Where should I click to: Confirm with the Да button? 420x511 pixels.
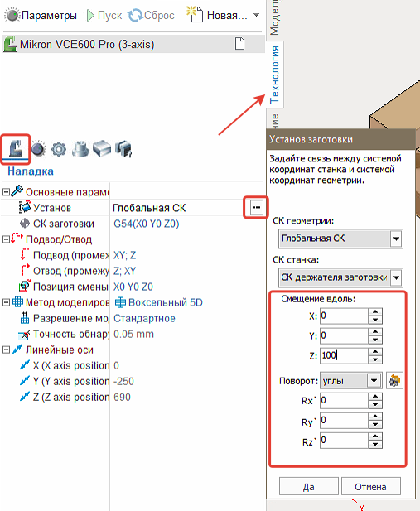(308, 486)
